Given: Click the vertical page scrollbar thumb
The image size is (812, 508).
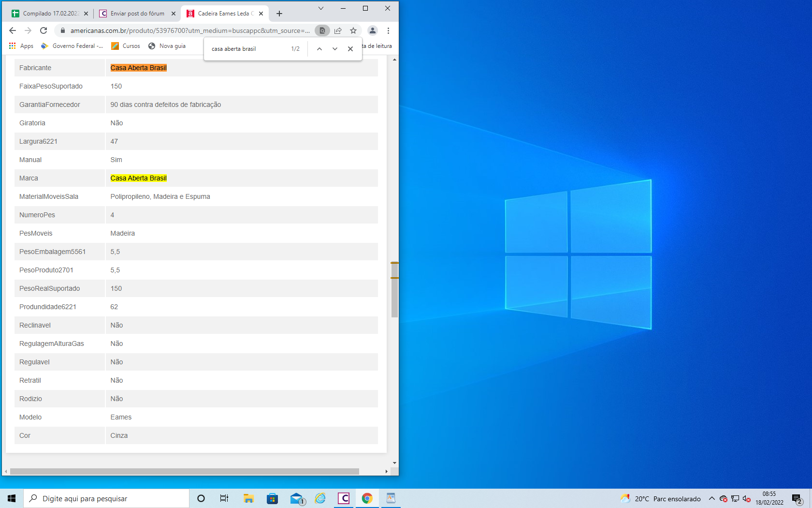Looking at the screenshot, I should [x=394, y=290].
